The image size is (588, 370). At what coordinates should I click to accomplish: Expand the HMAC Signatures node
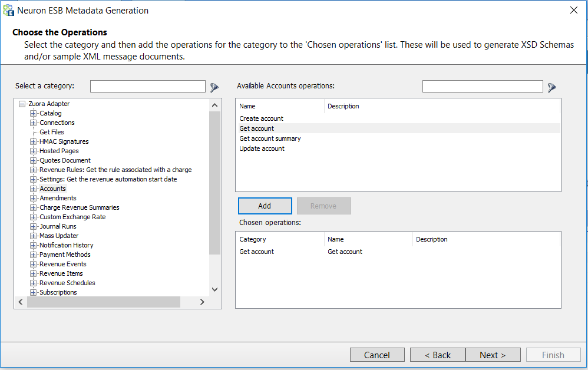[34, 141]
